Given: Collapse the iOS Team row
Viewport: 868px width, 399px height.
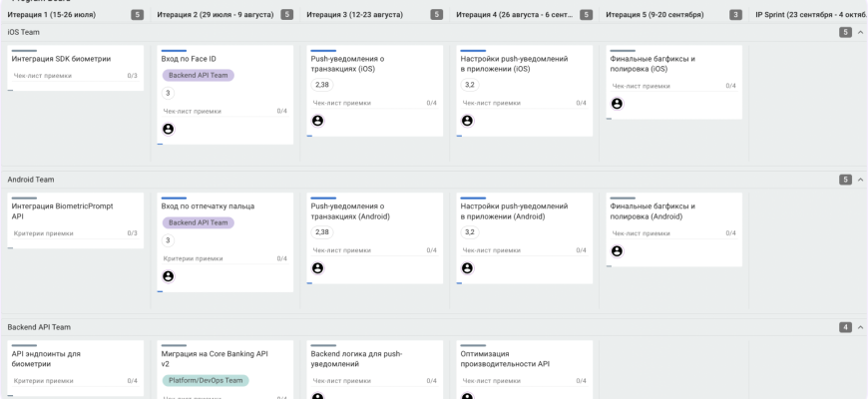Looking at the screenshot, I should (860, 33).
